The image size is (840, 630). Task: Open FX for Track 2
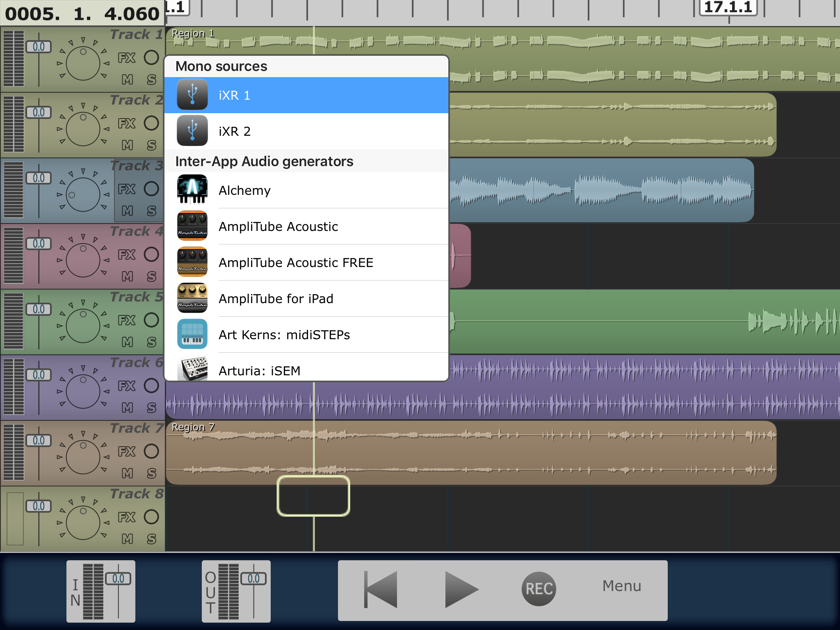pos(127,123)
